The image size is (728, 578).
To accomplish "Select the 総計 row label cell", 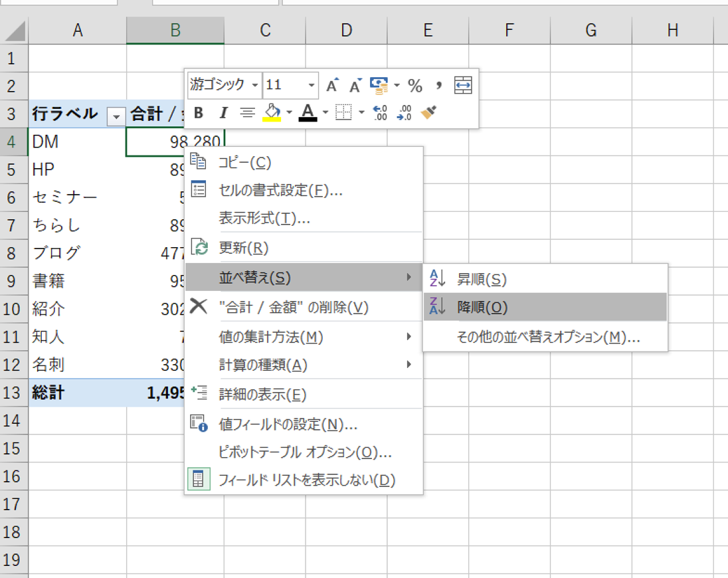I will [x=77, y=393].
